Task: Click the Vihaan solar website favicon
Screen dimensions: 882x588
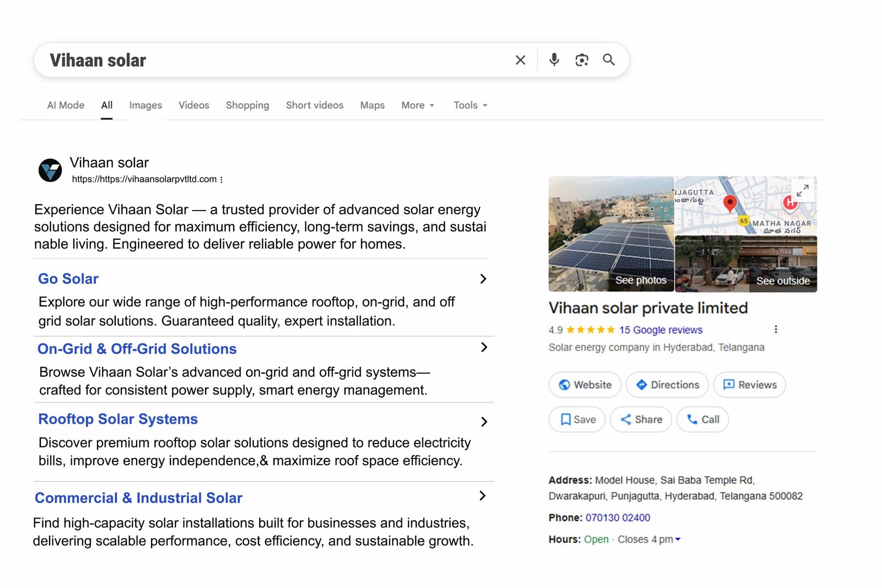Action: click(x=50, y=170)
